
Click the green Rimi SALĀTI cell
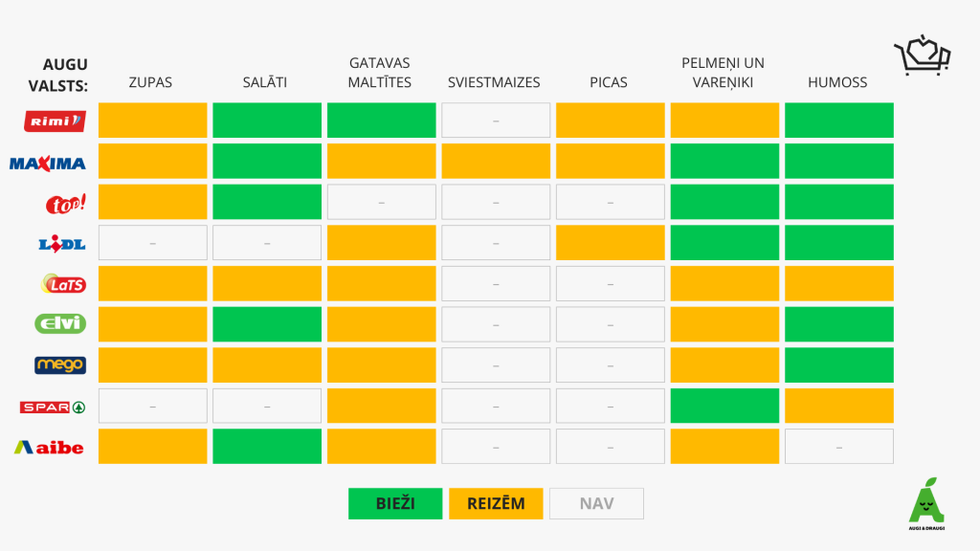click(x=267, y=121)
